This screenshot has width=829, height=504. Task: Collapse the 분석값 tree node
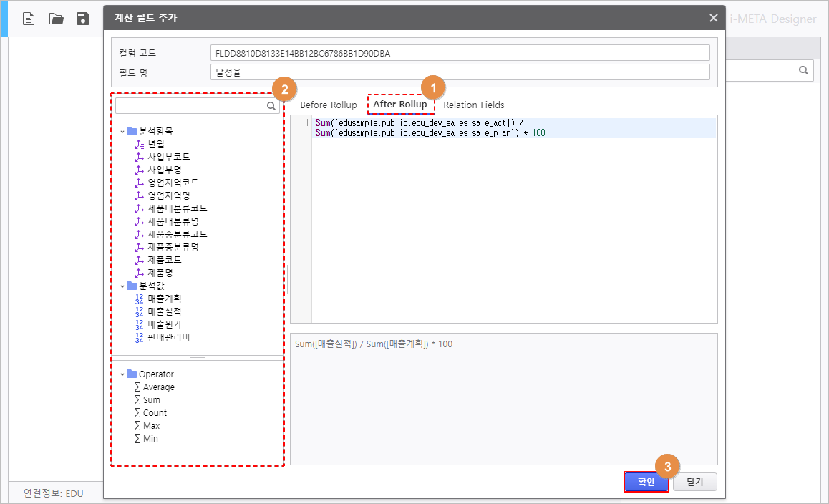pyautogui.click(x=122, y=286)
